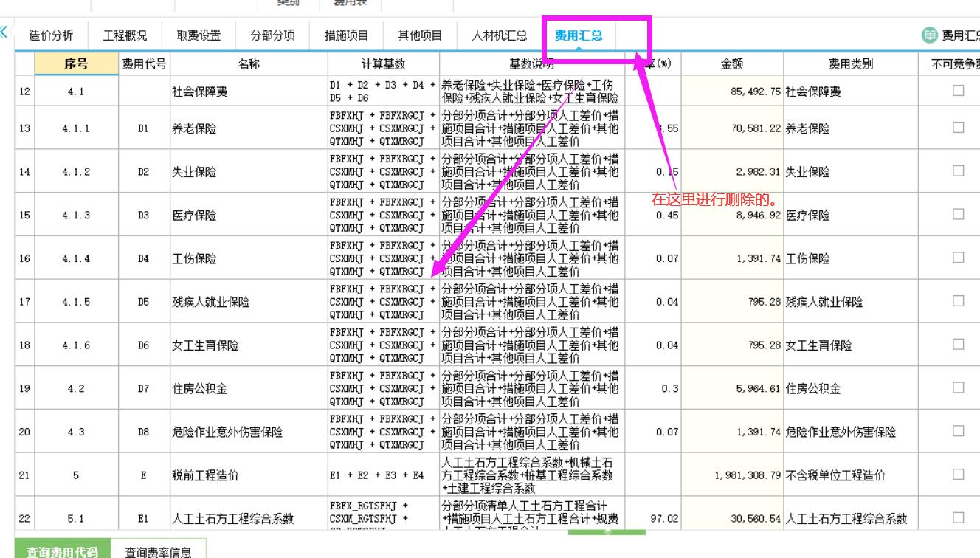Open the 措施项目 tab
Viewport: 980px width, 558px height.
pyautogui.click(x=346, y=35)
